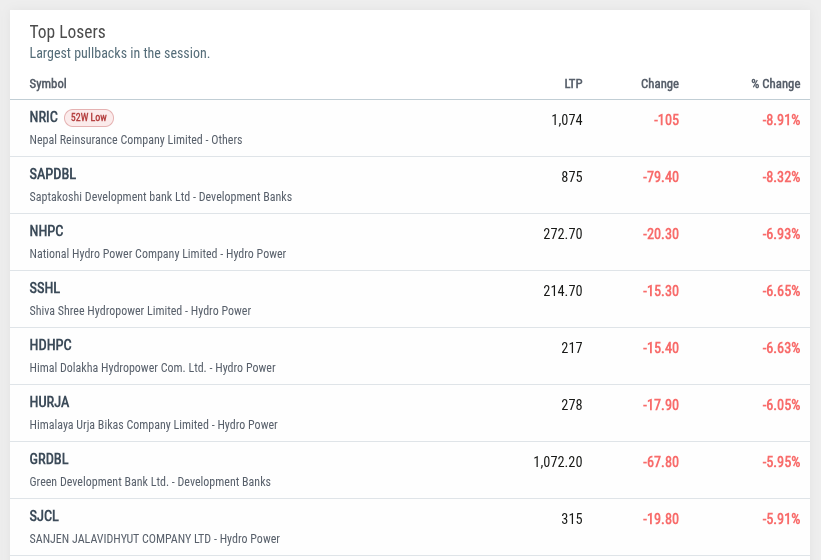Click NRIC change value -105
The image size is (821, 560).
click(666, 120)
